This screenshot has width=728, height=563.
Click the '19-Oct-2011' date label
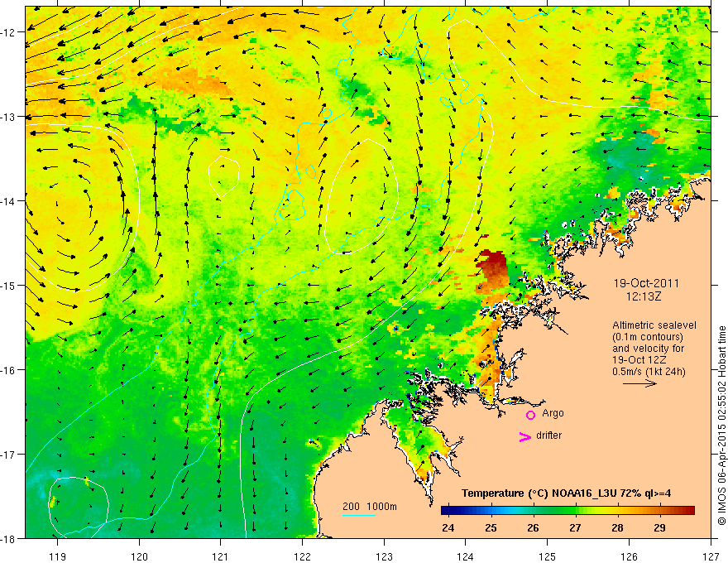click(646, 283)
